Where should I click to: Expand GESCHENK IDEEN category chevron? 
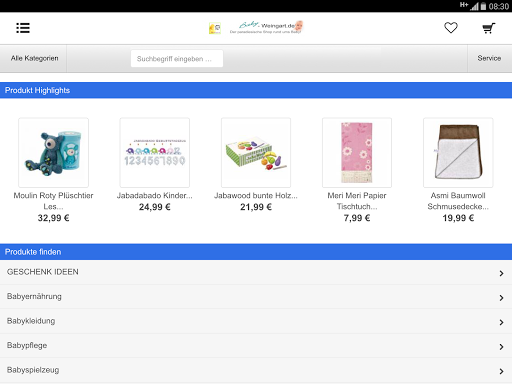coord(501,273)
